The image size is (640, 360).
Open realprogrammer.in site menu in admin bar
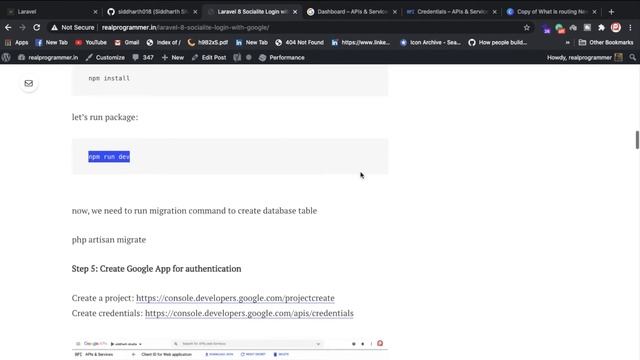point(48,58)
